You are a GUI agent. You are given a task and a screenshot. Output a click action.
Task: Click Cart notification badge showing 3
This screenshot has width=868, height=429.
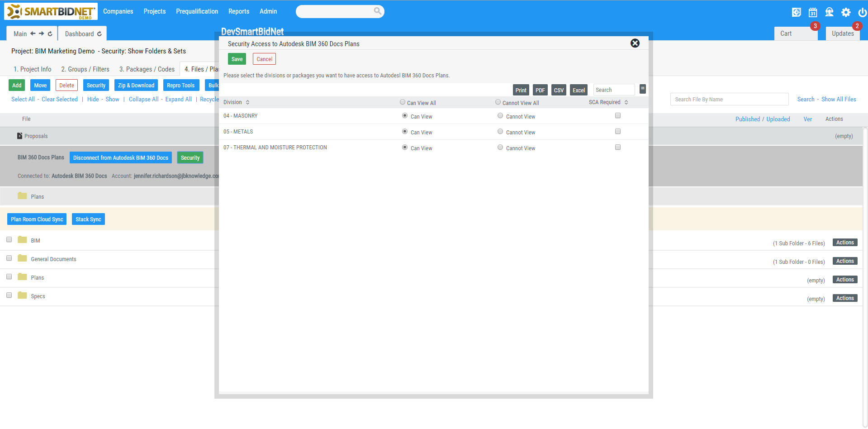click(x=815, y=26)
